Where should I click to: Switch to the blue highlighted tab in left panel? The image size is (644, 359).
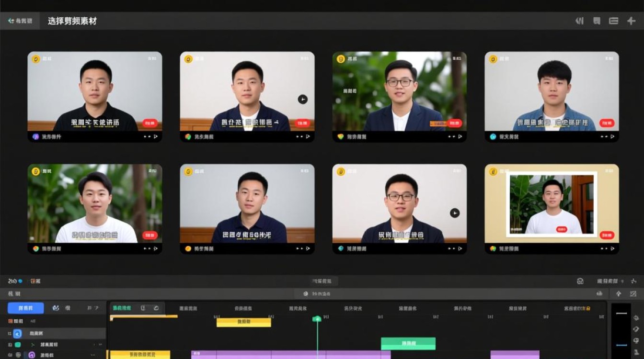tap(25, 308)
